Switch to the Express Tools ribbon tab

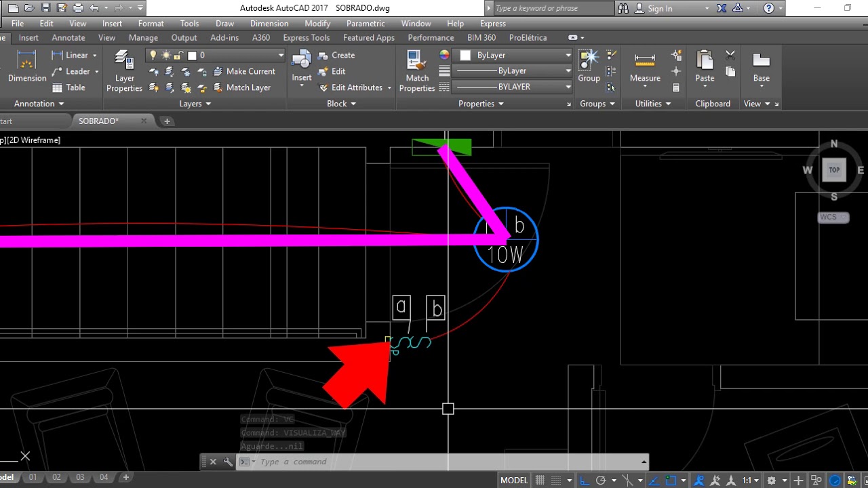click(306, 38)
